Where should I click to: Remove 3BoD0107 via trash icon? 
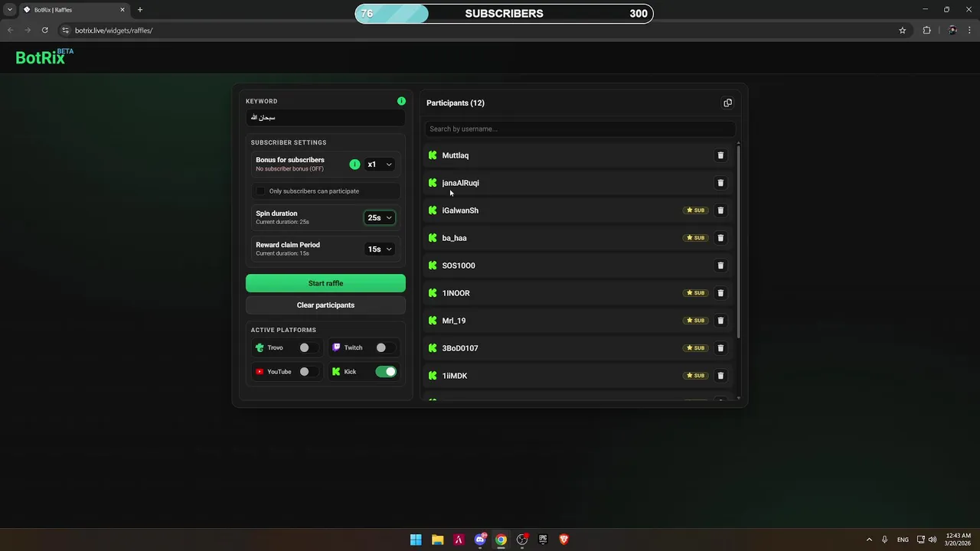point(720,348)
